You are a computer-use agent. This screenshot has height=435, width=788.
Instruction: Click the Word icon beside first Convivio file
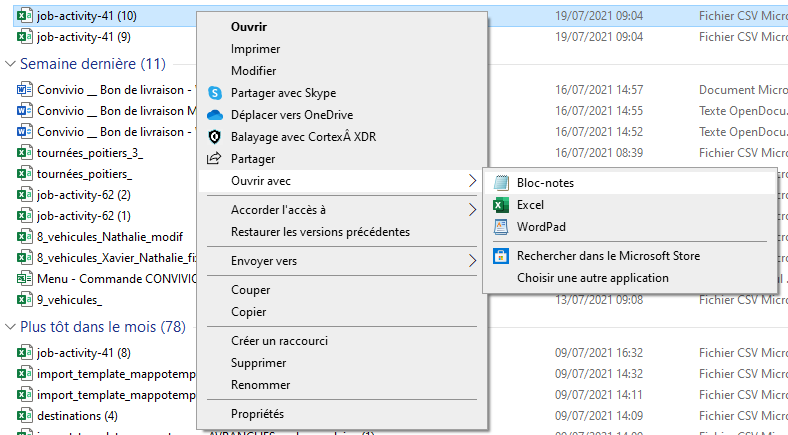point(25,89)
